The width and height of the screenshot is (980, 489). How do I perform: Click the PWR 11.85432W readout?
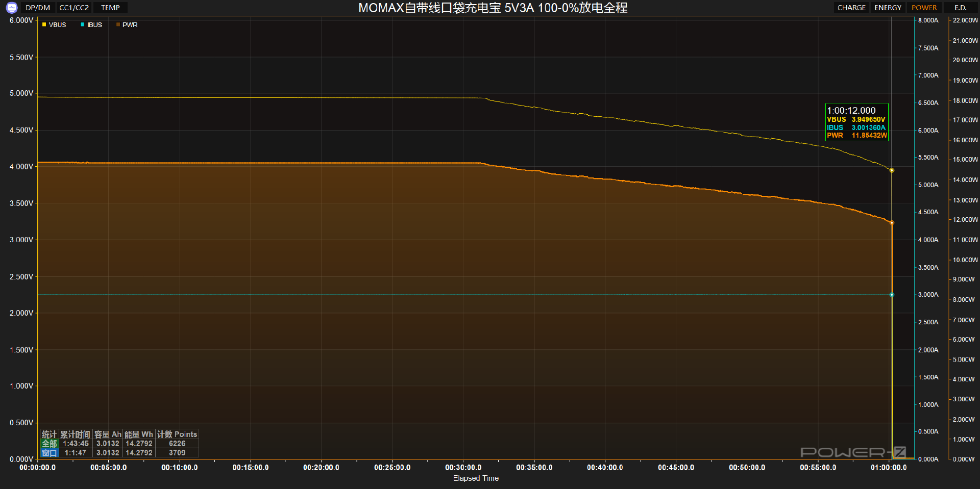coord(856,135)
